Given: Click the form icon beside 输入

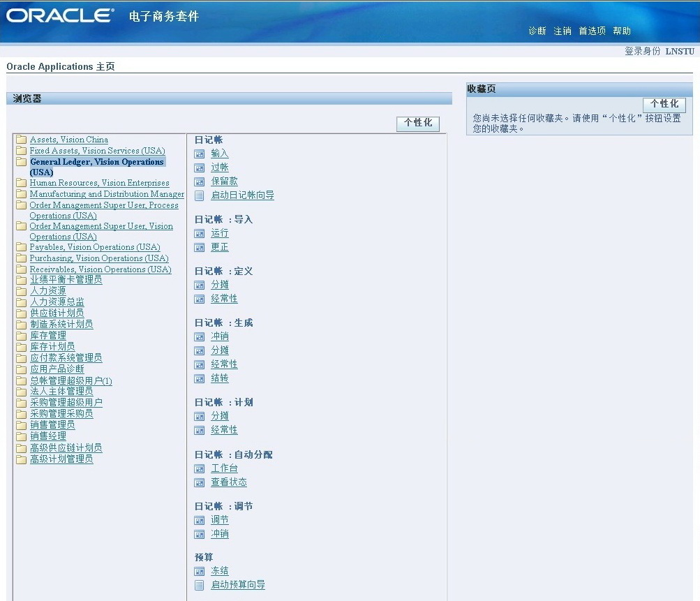Looking at the screenshot, I should point(199,154).
